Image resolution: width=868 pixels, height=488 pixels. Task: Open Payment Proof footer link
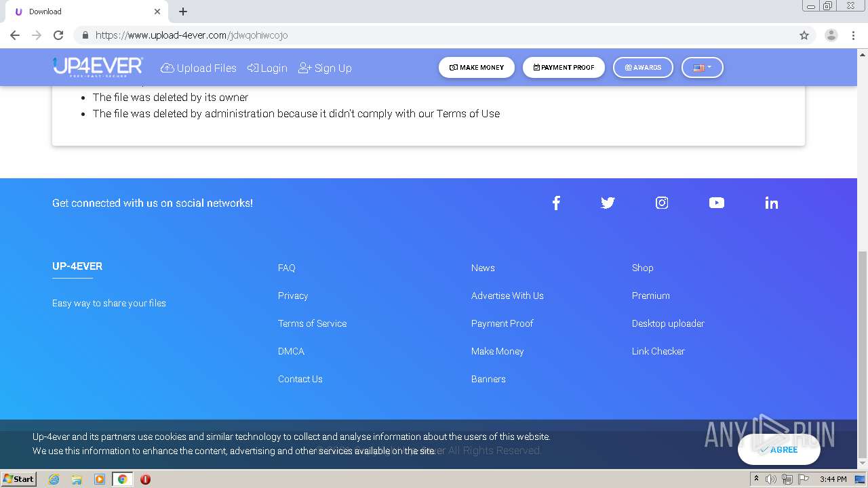[502, 323]
